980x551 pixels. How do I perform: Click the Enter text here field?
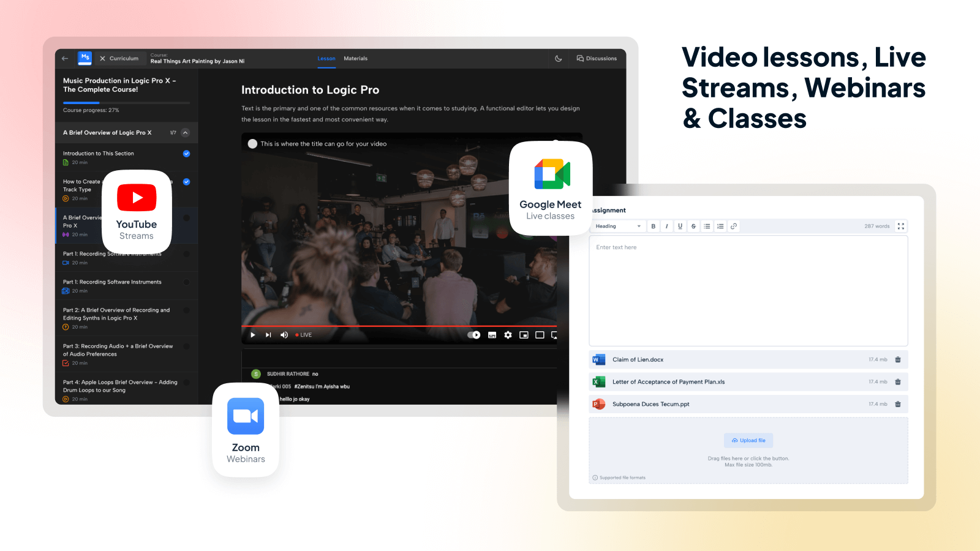click(748, 291)
